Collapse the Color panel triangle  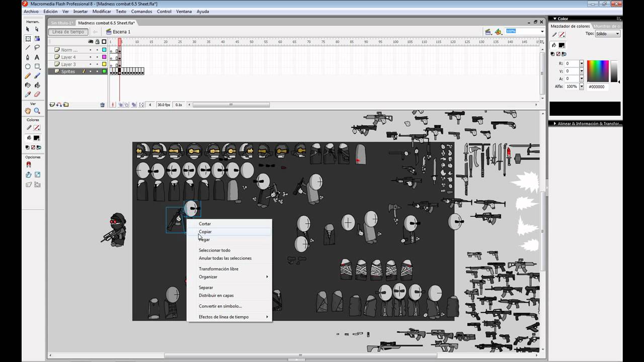point(554,19)
